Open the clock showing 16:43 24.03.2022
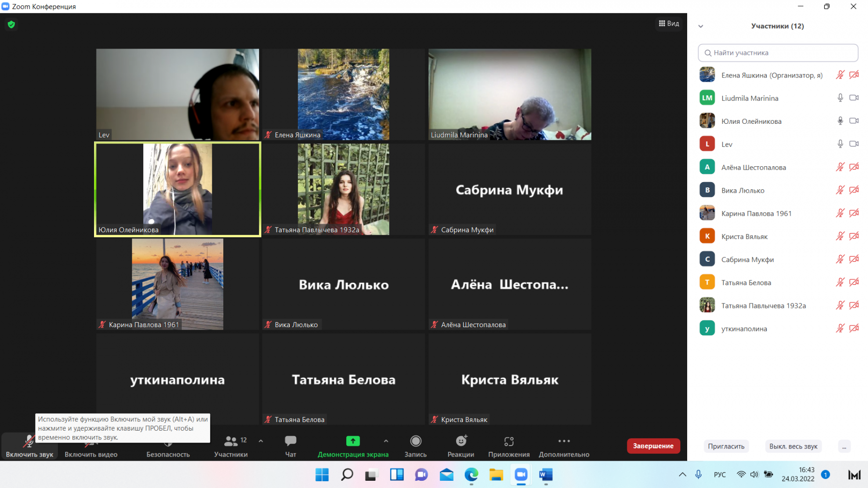This screenshot has width=868, height=488. [x=798, y=475]
